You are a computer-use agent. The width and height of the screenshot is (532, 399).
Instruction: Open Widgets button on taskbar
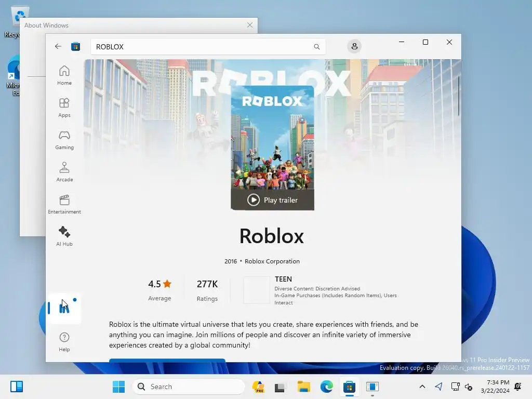(x=17, y=387)
